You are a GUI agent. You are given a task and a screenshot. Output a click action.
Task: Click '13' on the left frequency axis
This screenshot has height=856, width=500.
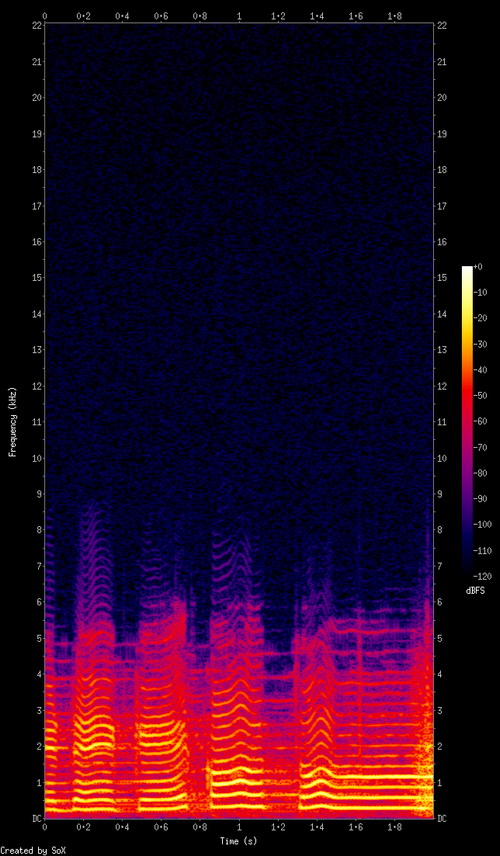click(35, 350)
